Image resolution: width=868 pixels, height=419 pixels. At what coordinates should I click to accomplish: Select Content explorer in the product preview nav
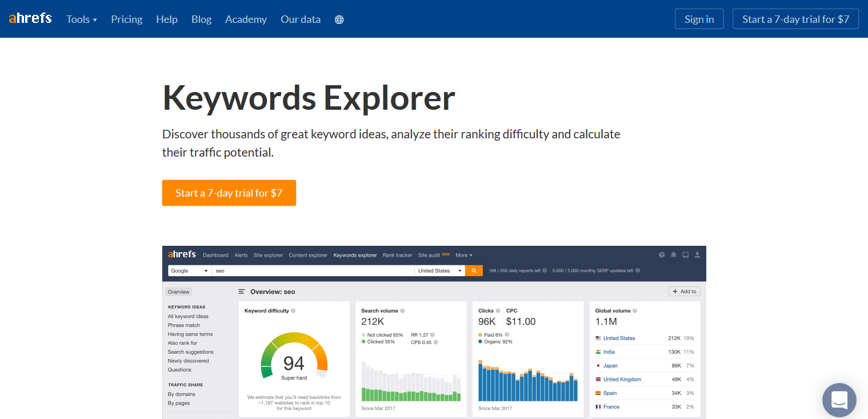[x=308, y=255]
